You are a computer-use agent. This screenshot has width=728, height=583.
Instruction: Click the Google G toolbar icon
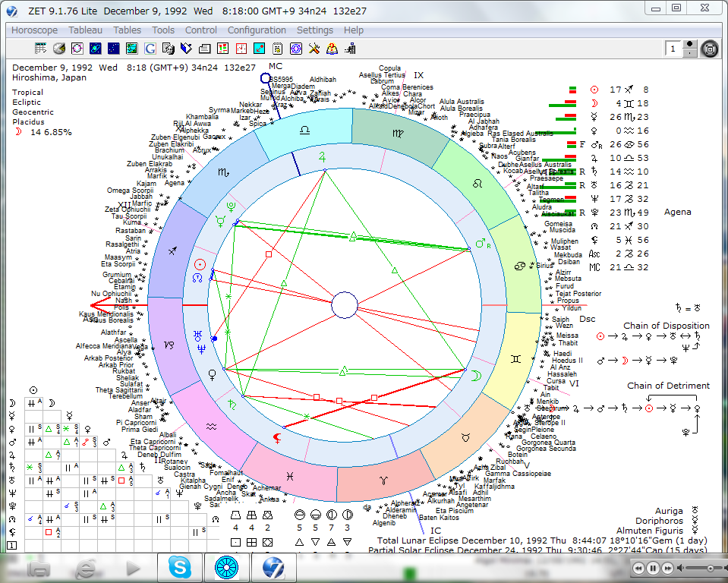tap(150, 49)
